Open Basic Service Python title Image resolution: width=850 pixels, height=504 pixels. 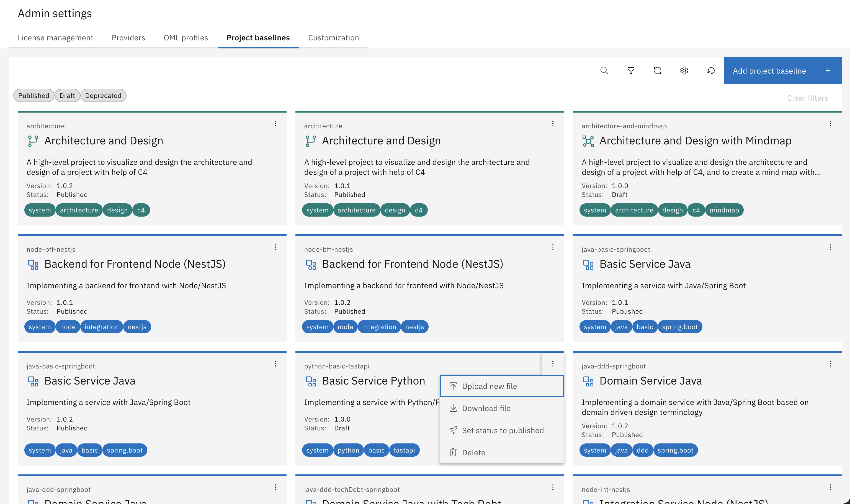pos(373,381)
